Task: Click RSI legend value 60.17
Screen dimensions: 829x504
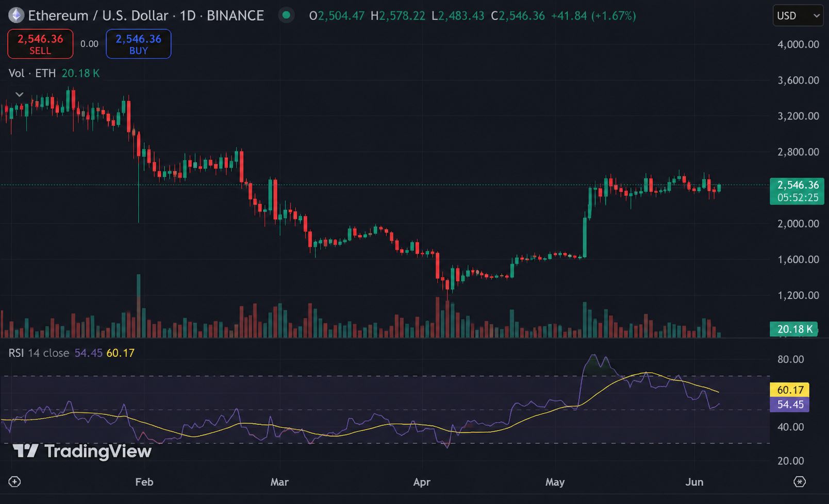Action: point(121,353)
